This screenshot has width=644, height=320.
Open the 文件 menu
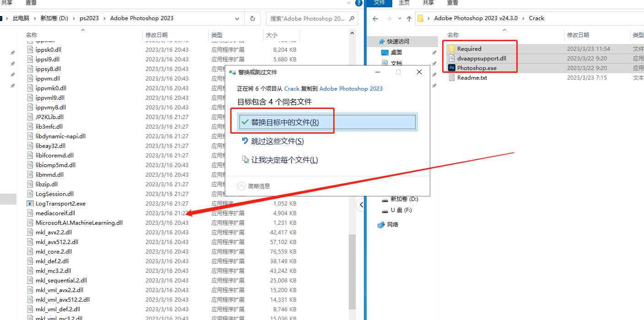(x=379, y=3)
